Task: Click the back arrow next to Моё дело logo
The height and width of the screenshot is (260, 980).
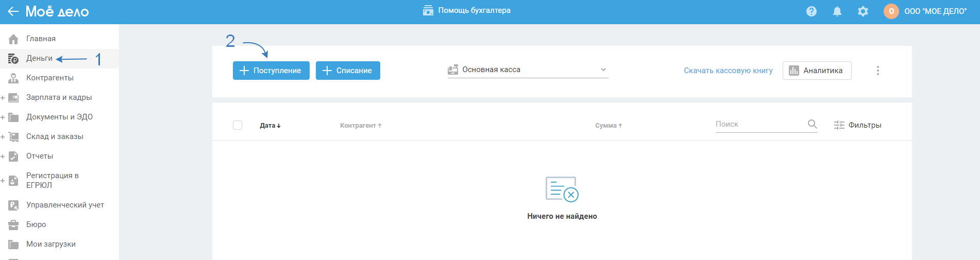Action: (13, 11)
